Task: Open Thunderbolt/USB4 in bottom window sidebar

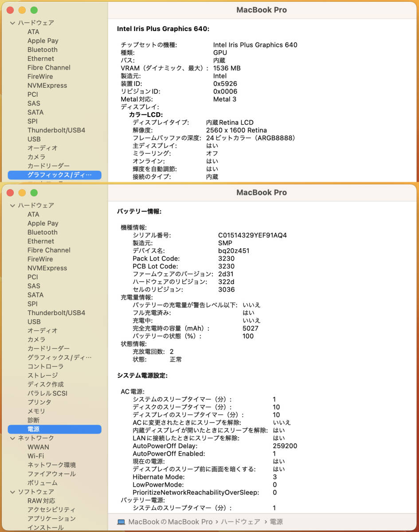Action: (x=56, y=313)
